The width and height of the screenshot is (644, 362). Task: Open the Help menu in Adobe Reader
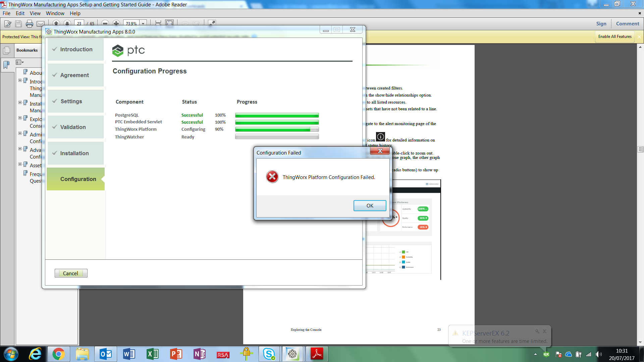75,13
